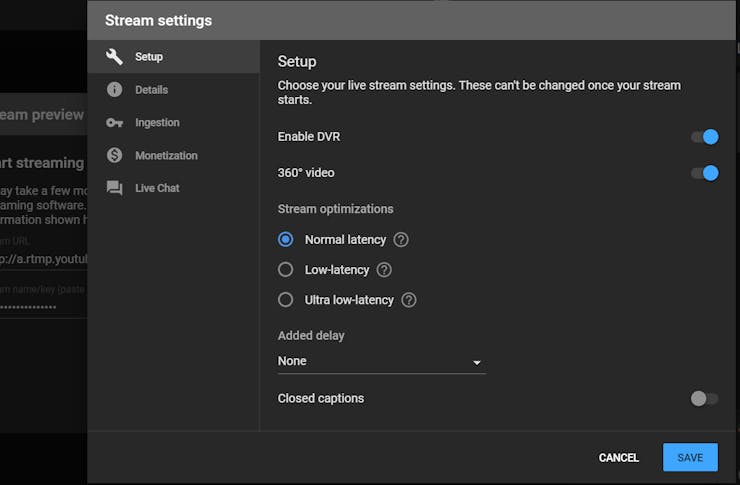Screen dimensions: 740x485
Task: Enable the Closed captions toggle
Action: (x=704, y=399)
